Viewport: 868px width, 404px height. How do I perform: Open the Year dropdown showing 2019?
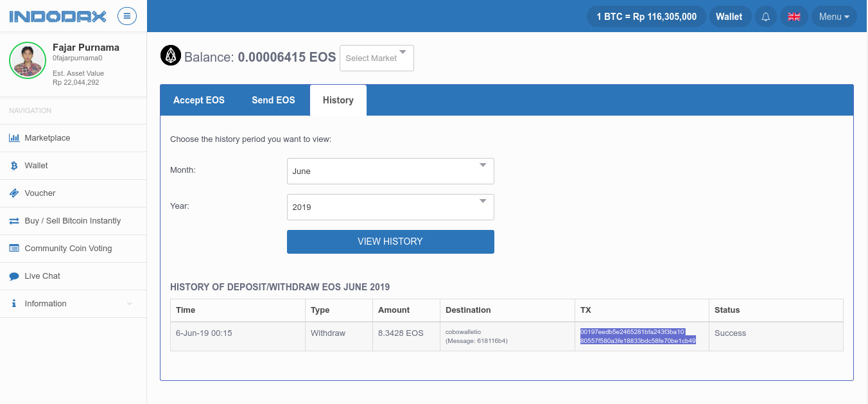[x=390, y=207]
